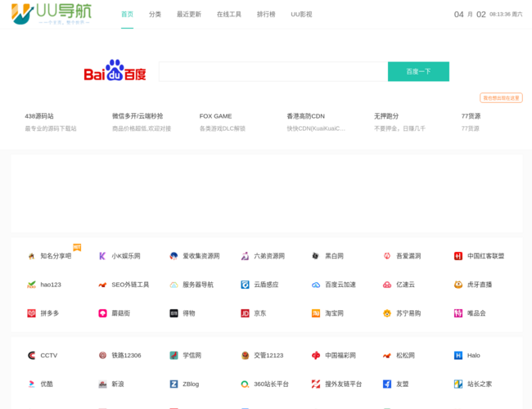This screenshot has height=409, width=532.
Task: Click the 松松网 link text
Action: [405, 355]
